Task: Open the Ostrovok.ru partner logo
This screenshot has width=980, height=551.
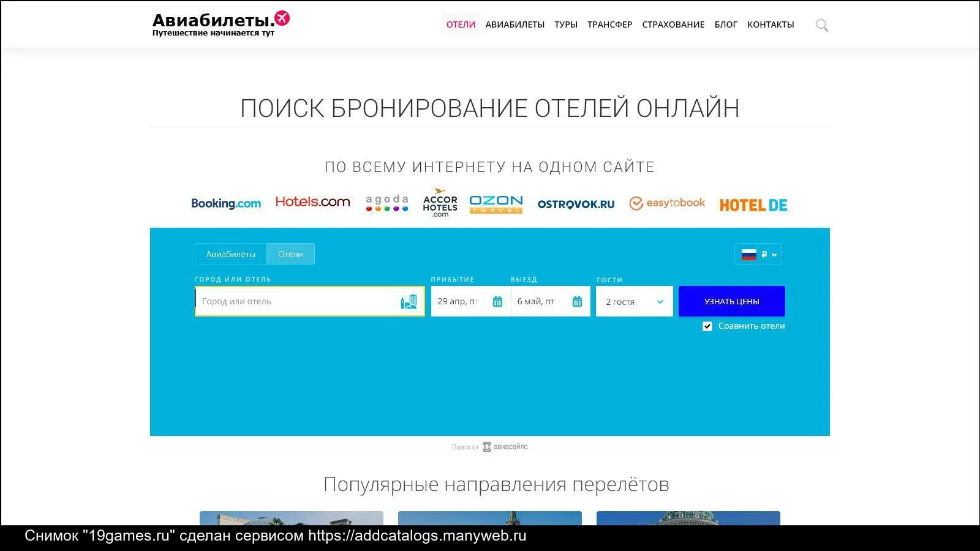Action: tap(576, 204)
